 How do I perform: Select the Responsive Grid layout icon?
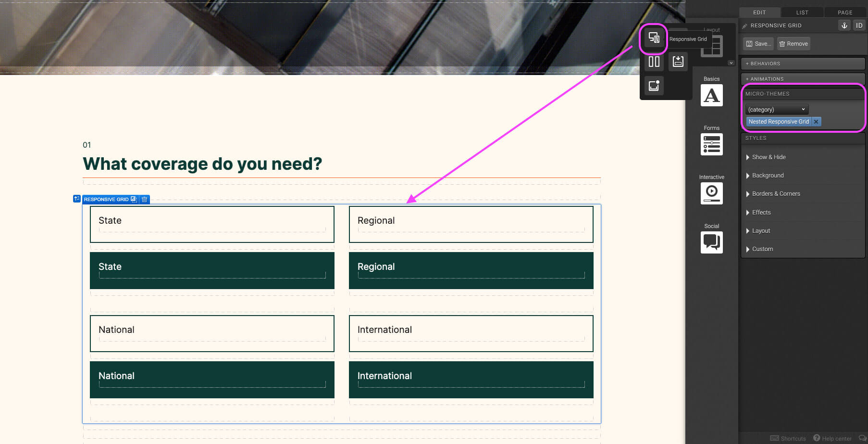tap(654, 38)
